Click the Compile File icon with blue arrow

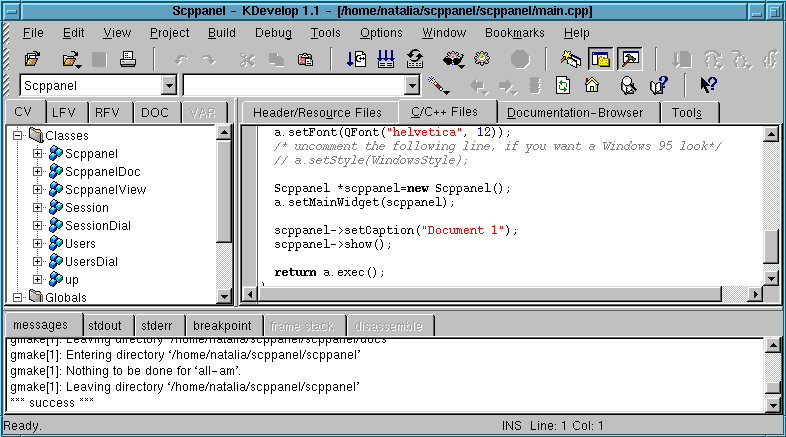(x=356, y=59)
